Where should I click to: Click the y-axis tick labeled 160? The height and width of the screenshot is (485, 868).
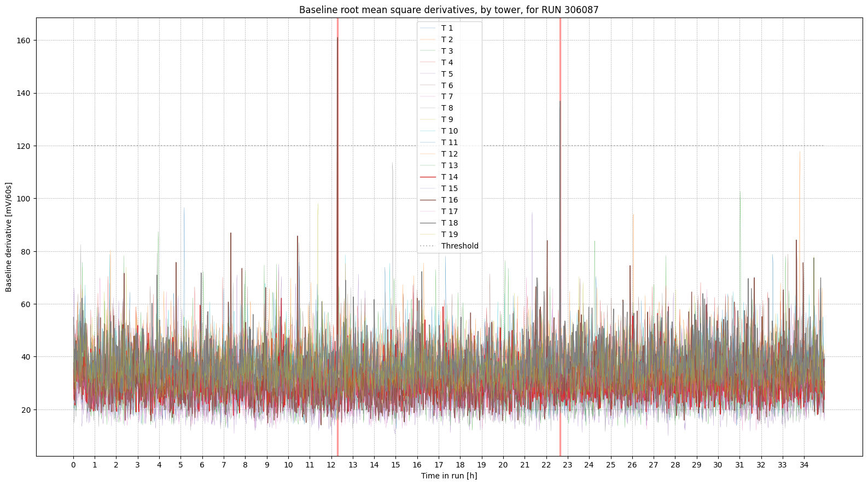pyautogui.click(x=24, y=41)
